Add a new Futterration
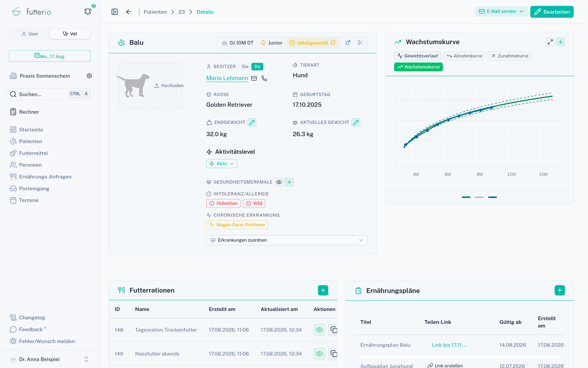This screenshot has width=588, height=368. point(323,290)
